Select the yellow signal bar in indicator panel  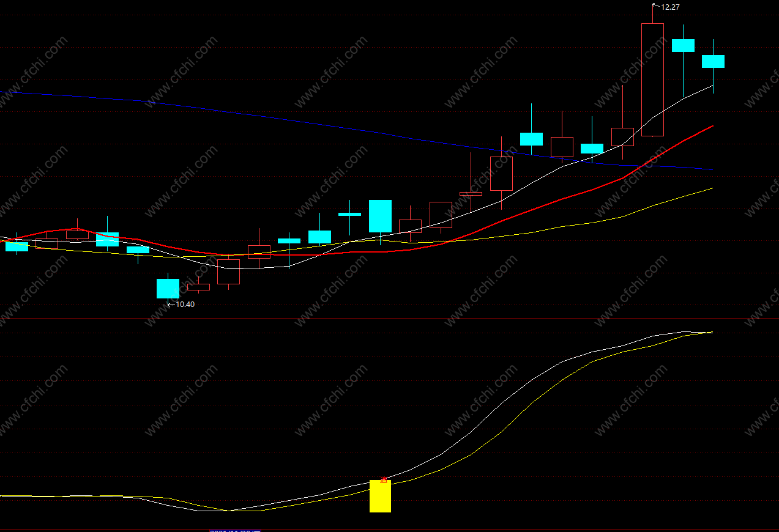[x=380, y=497]
